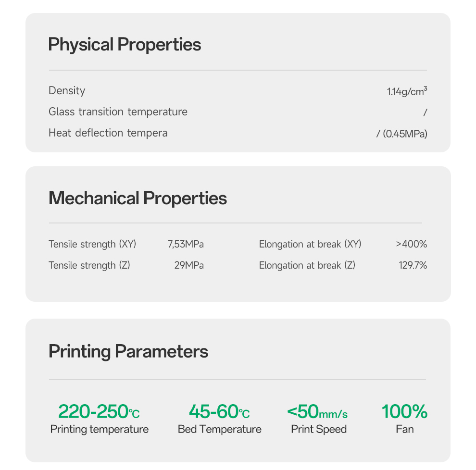
Task: Select the Tensile strength (XY) label
Action: [92, 244]
